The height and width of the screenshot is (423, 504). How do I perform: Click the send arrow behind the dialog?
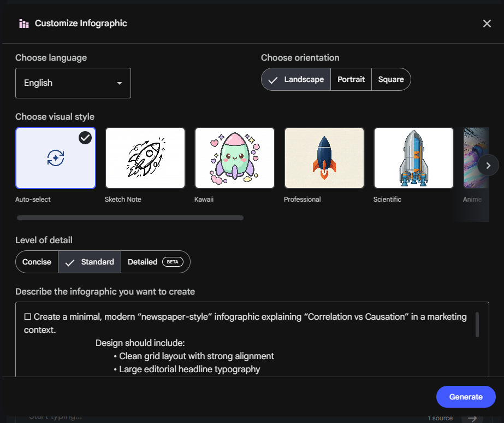click(472, 419)
